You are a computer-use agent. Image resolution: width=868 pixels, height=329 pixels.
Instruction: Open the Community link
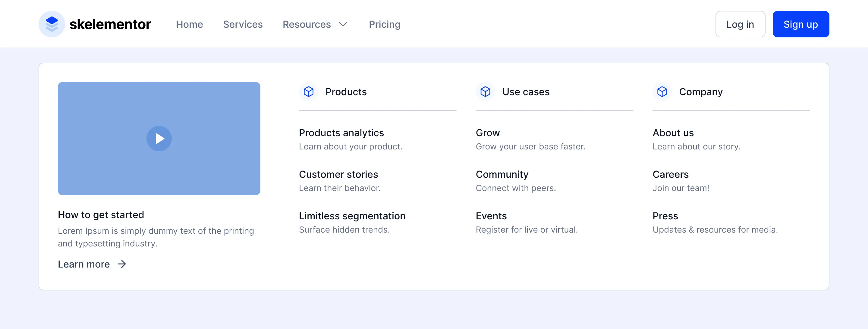tap(502, 174)
